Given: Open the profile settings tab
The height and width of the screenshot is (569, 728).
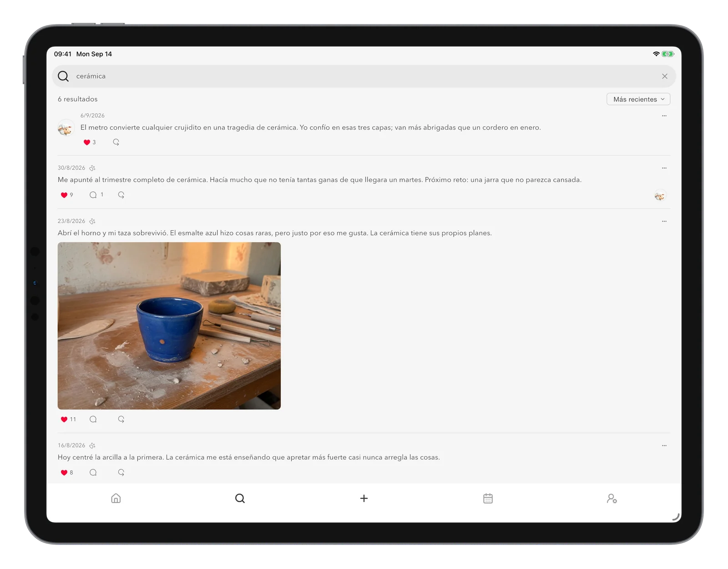Looking at the screenshot, I should click(612, 499).
